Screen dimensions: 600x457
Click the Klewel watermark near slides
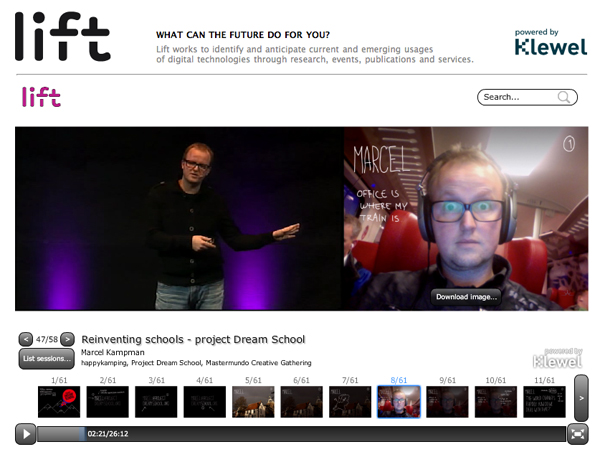pos(558,358)
